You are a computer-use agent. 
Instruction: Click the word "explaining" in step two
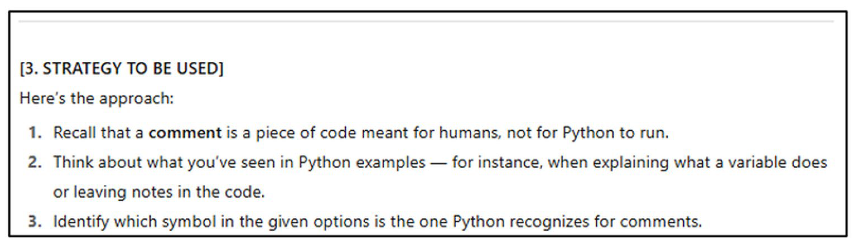click(x=630, y=162)
